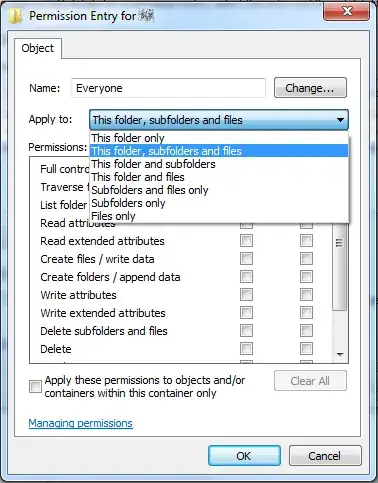The height and width of the screenshot is (483, 378).
Task: Click the Cancel button
Action: click(325, 456)
